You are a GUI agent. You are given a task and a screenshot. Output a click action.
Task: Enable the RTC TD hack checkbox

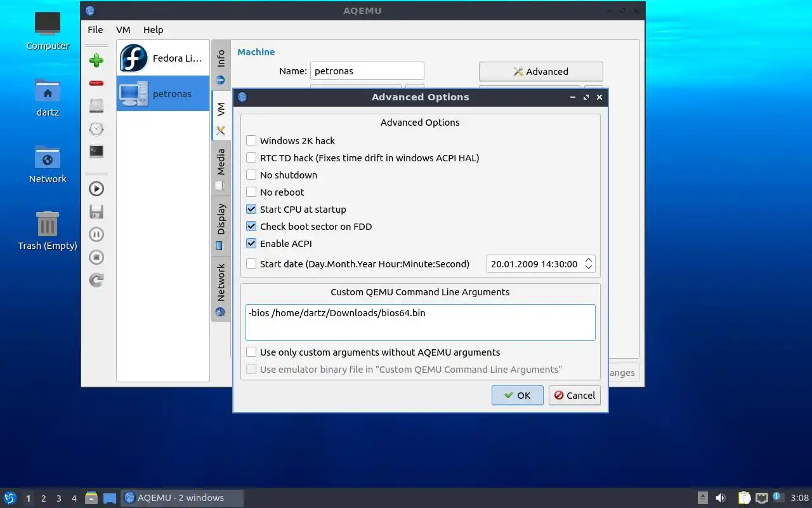251,158
